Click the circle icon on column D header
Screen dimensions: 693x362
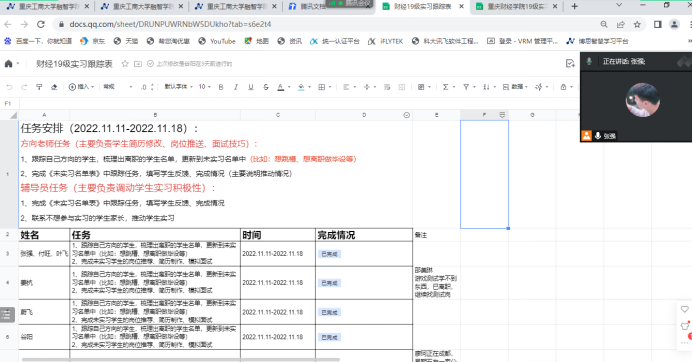pyautogui.click(x=407, y=115)
